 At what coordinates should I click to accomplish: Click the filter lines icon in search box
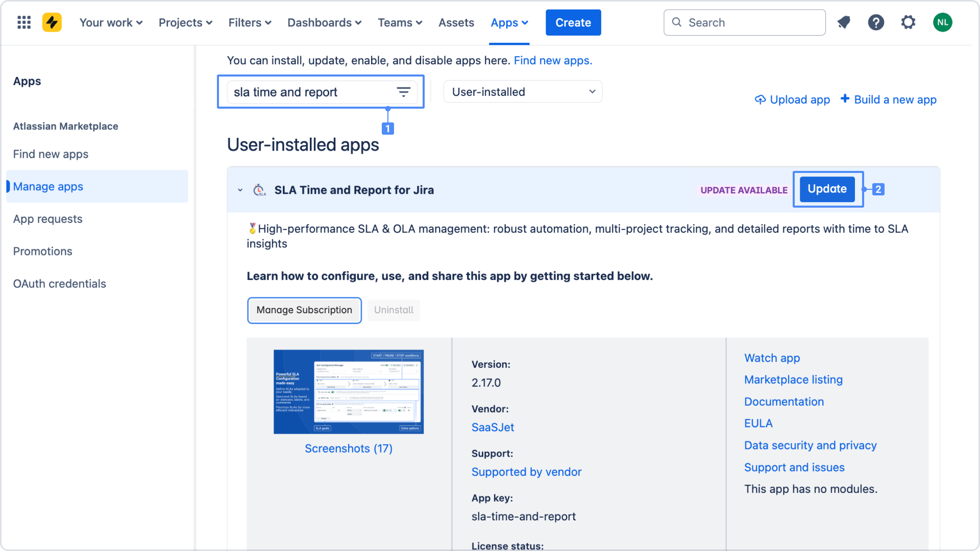click(403, 92)
